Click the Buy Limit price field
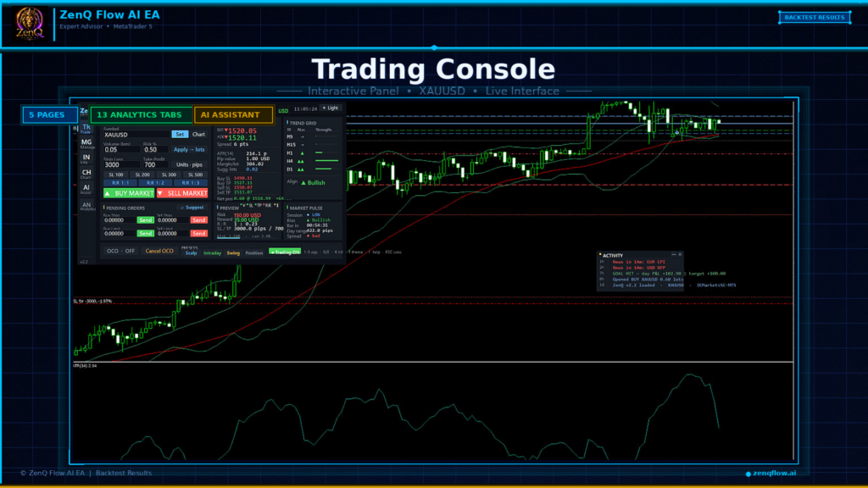The width and height of the screenshot is (868, 488). [x=119, y=234]
